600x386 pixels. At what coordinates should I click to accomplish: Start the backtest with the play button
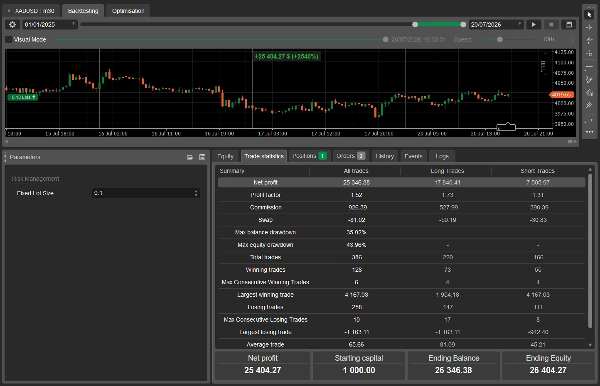pyautogui.click(x=533, y=24)
